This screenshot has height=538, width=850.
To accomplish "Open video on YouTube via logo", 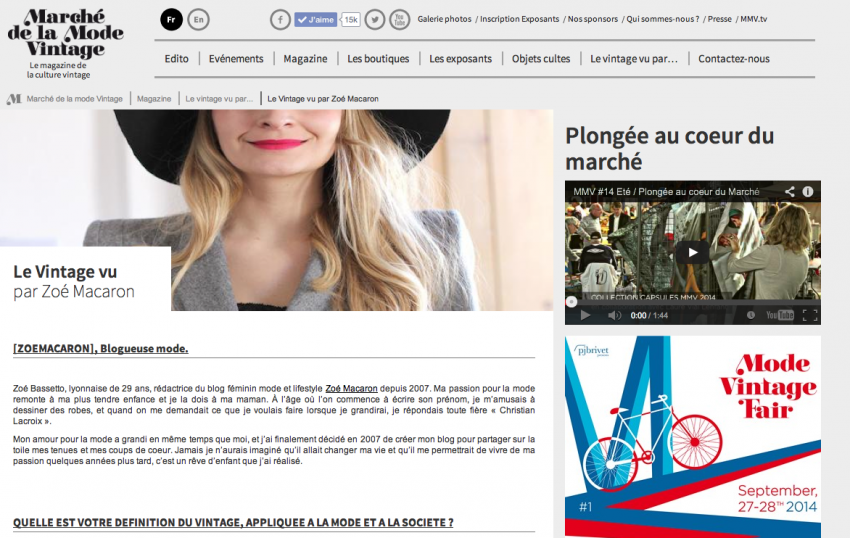I will point(780,315).
